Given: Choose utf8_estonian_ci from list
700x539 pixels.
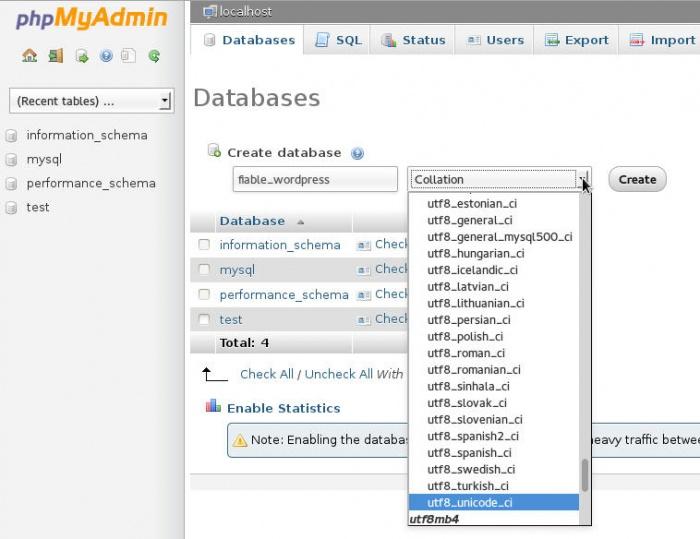Looking at the screenshot, I should pyautogui.click(x=494, y=204).
